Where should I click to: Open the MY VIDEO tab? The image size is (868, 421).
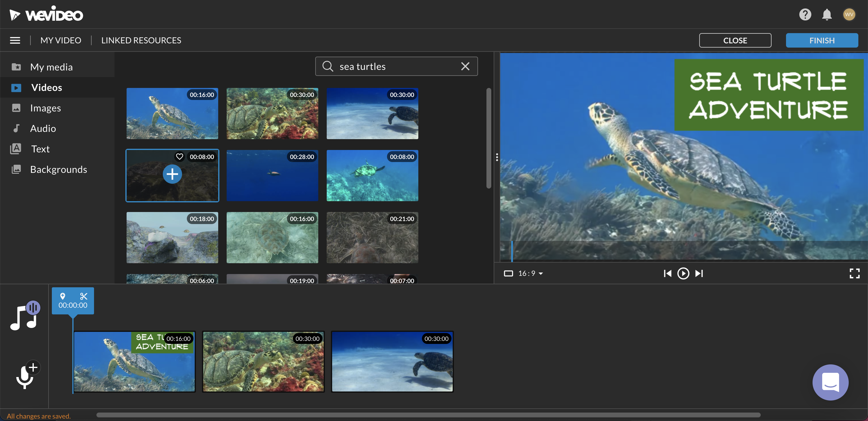coord(61,40)
